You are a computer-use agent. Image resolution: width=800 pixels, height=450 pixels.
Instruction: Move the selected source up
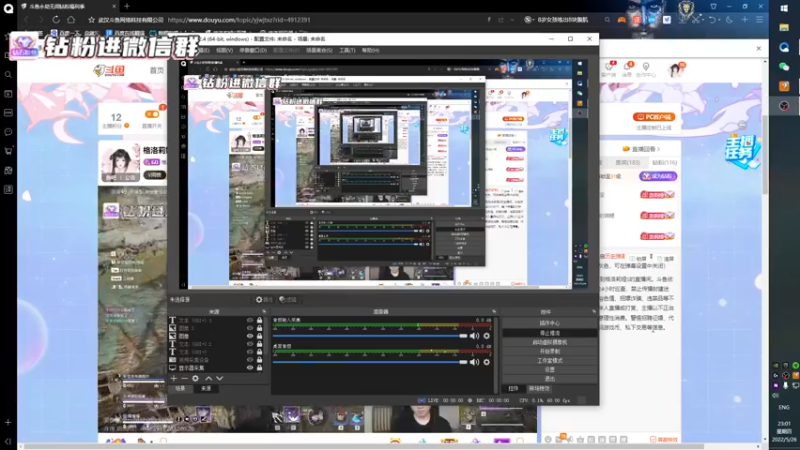[209, 379]
